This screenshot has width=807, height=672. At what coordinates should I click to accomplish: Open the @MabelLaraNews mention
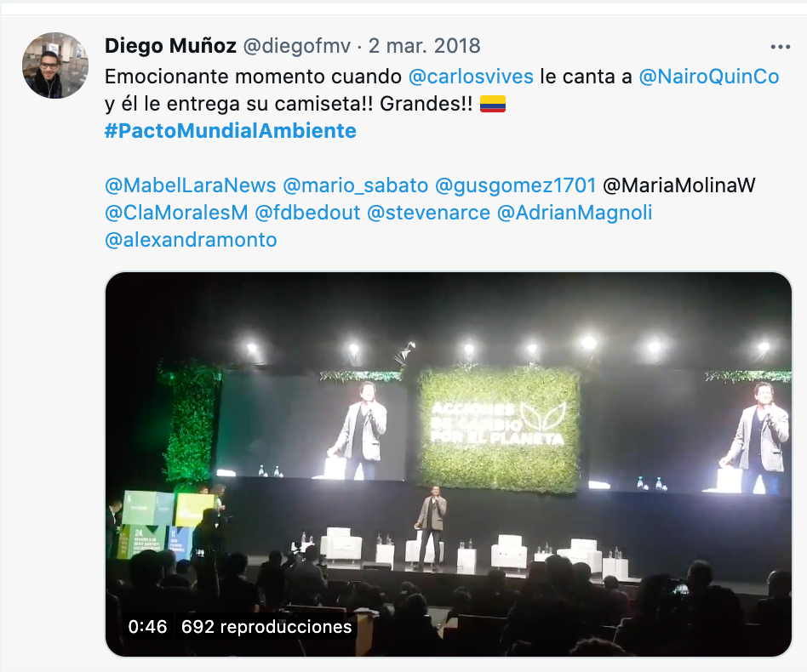point(191,185)
